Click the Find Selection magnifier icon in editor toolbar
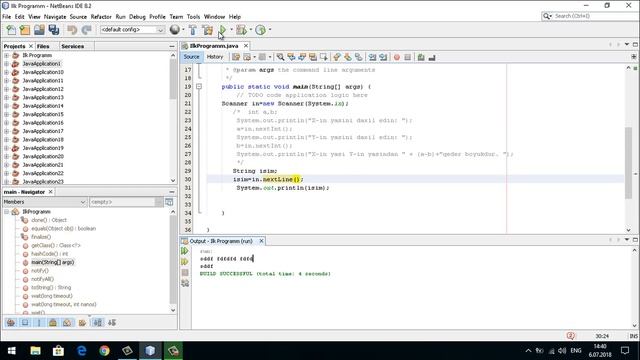Viewport: 640px width, 360px height. pos(280,57)
